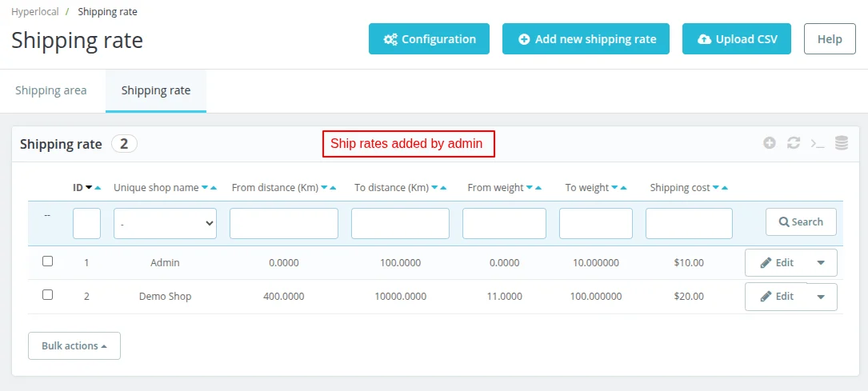Click the Demo Shop name cell
Viewport: 868px width, 391px height.
coord(165,297)
